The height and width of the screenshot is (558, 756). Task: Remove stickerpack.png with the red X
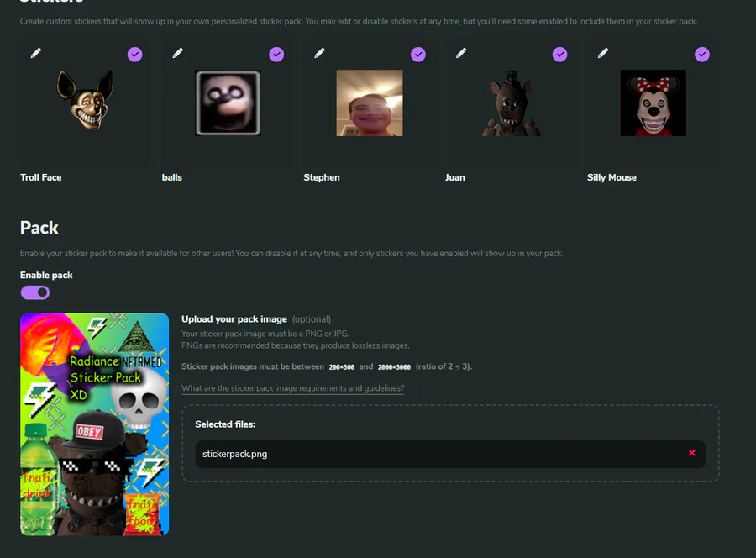(x=692, y=453)
